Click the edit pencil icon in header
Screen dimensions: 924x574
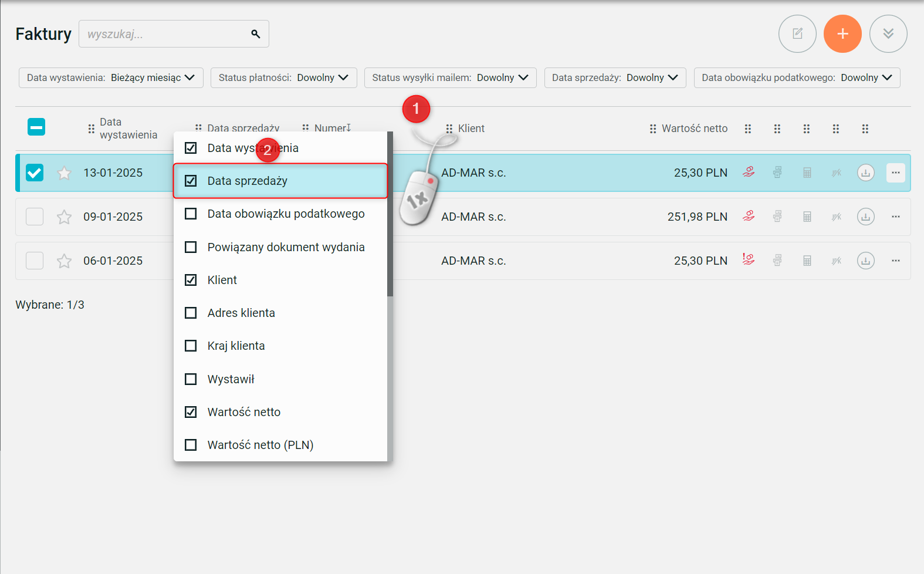click(797, 34)
